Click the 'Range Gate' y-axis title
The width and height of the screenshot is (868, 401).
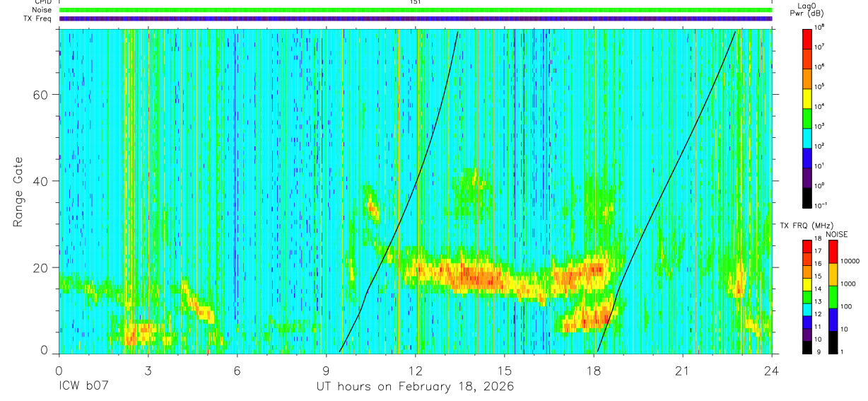coord(18,191)
